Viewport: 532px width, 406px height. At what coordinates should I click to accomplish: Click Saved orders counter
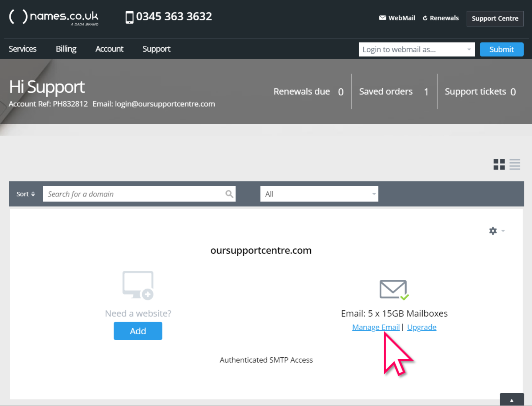tap(394, 91)
